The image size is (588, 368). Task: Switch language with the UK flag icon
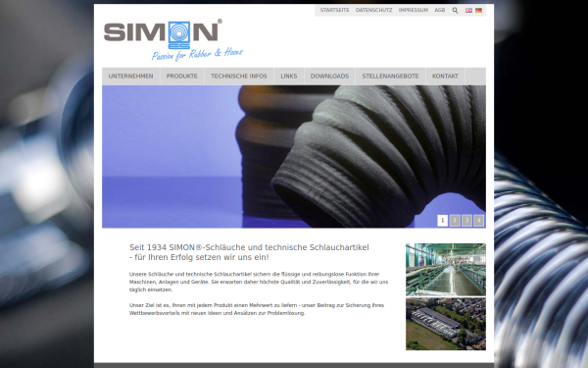click(468, 11)
